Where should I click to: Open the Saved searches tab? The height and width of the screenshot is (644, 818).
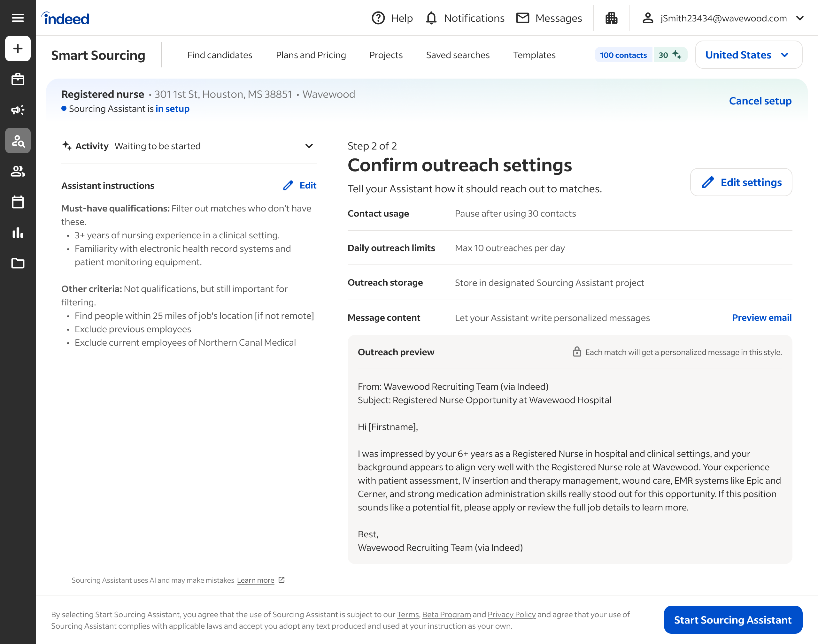click(x=458, y=55)
